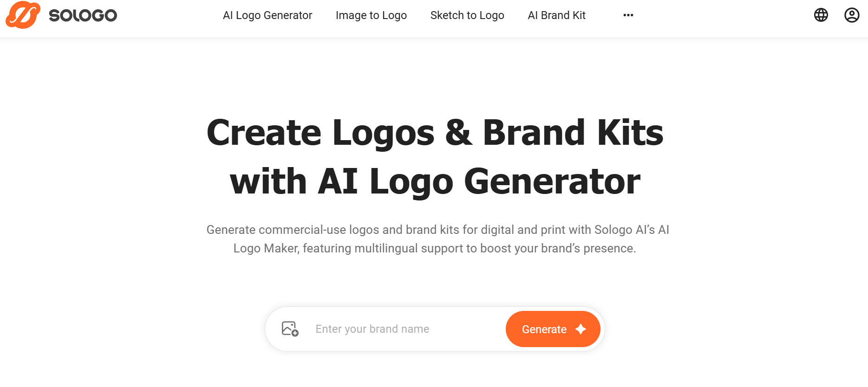Expand the three-dot more menu

pos(628,15)
